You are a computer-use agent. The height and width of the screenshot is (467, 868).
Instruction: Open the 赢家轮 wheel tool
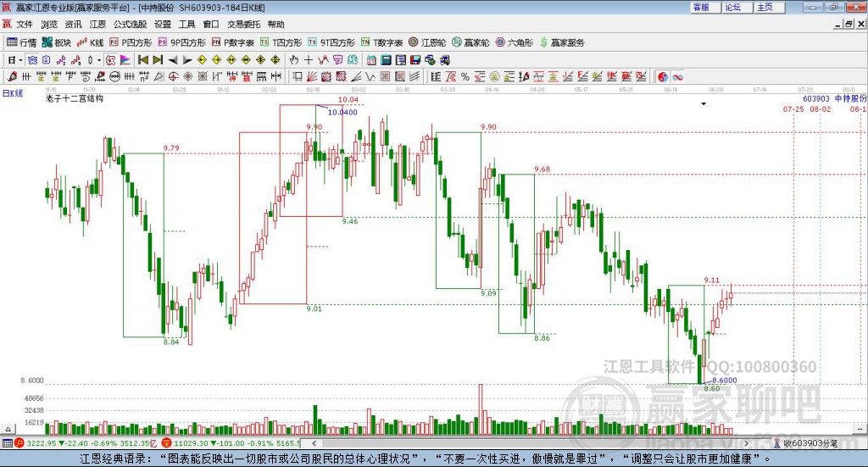[470, 42]
